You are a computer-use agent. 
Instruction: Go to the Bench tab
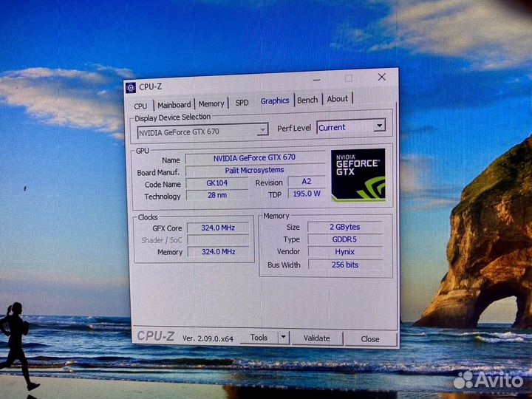coord(307,100)
